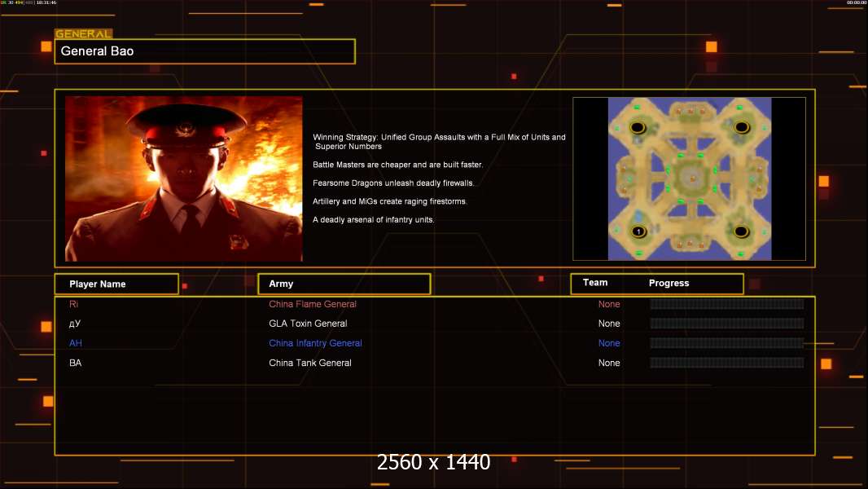Click 'A deadly arsenal of infantry units' line
868x489 pixels.
[373, 219]
